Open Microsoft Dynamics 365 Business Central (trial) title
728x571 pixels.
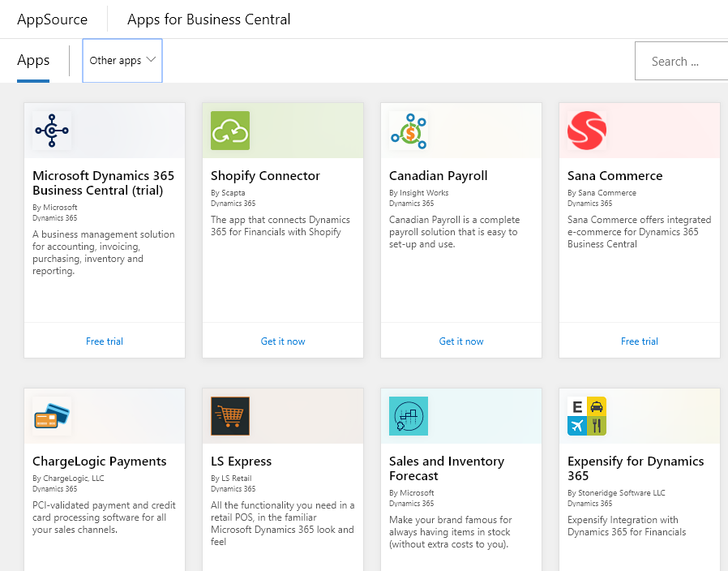104,183
